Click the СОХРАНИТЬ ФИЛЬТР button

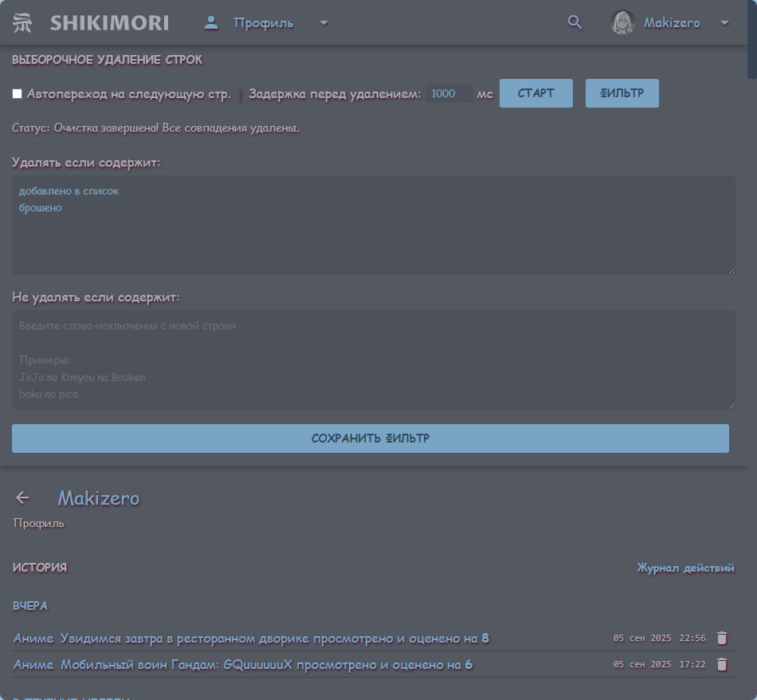pyautogui.click(x=371, y=438)
